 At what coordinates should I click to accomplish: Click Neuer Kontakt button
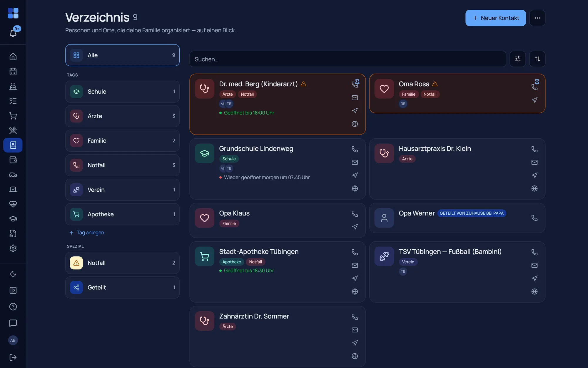pos(495,18)
